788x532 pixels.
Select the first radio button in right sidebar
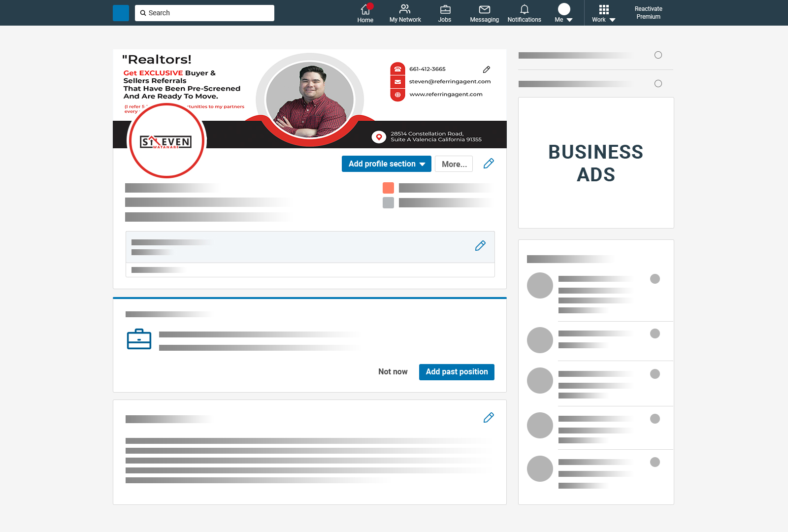658,55
